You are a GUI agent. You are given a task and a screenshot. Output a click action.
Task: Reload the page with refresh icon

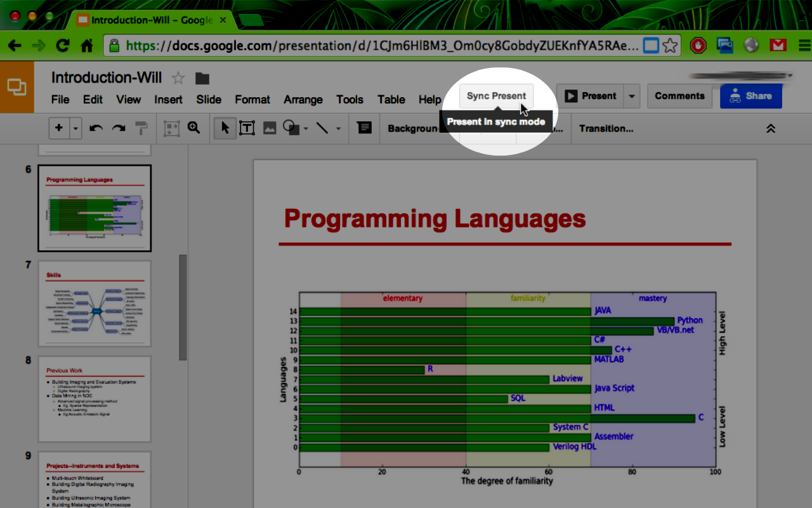[x=62, y=46]
